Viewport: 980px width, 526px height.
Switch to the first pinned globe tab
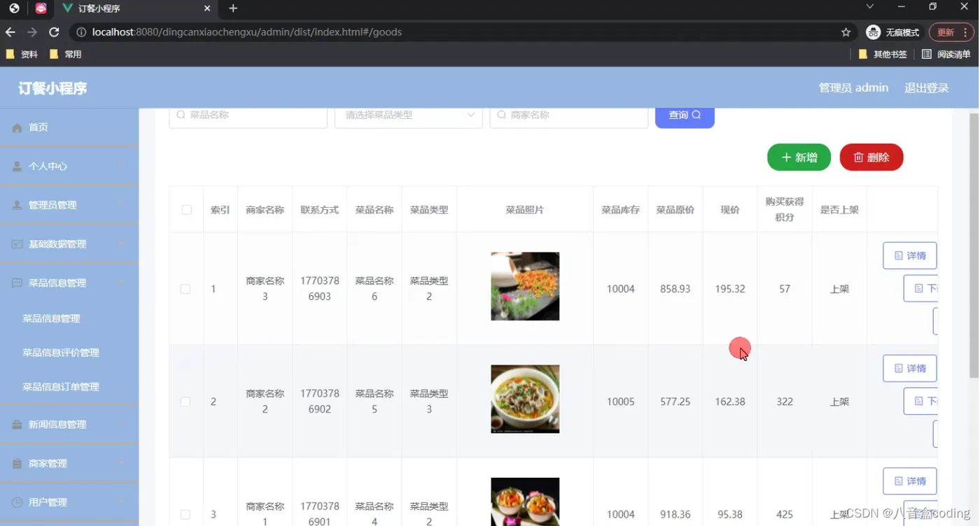14,8
